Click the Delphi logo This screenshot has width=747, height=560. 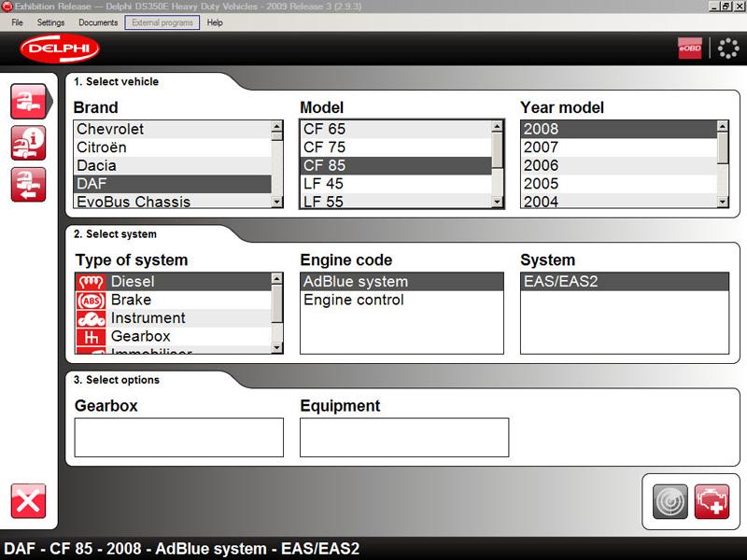(x=60, y=49)
